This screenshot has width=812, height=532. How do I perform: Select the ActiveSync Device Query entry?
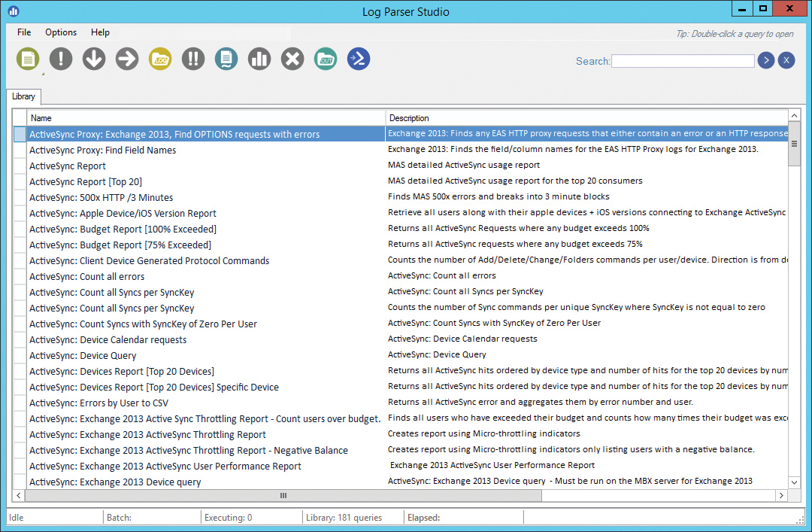click(84, 355)
